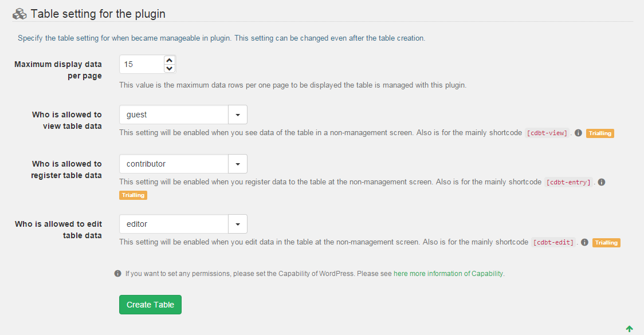This screenshot has width=644, height=335.
Task: Click the contributor text field for register permission
Action: click(x=174, y=164)
